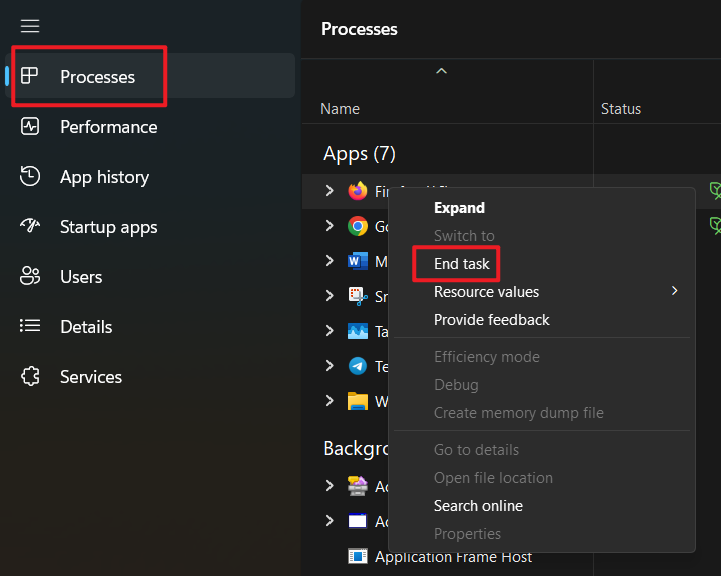Expand the Google Chrome process group
The image size is (721, 576).
click(x=329, y=225)
